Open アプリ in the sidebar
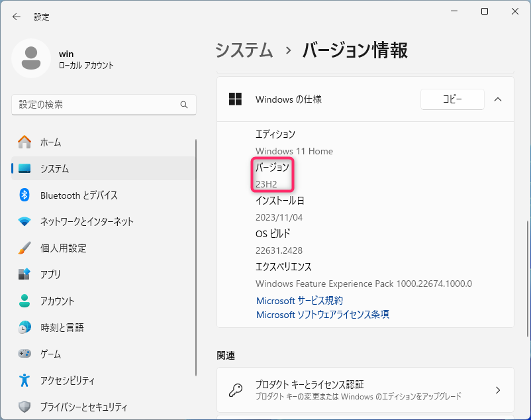 point(103,274)
